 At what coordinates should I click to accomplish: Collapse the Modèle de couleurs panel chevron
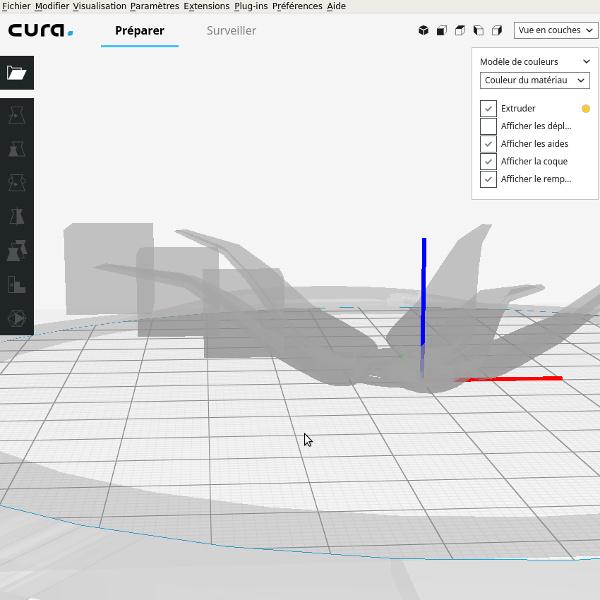point(586,61)
